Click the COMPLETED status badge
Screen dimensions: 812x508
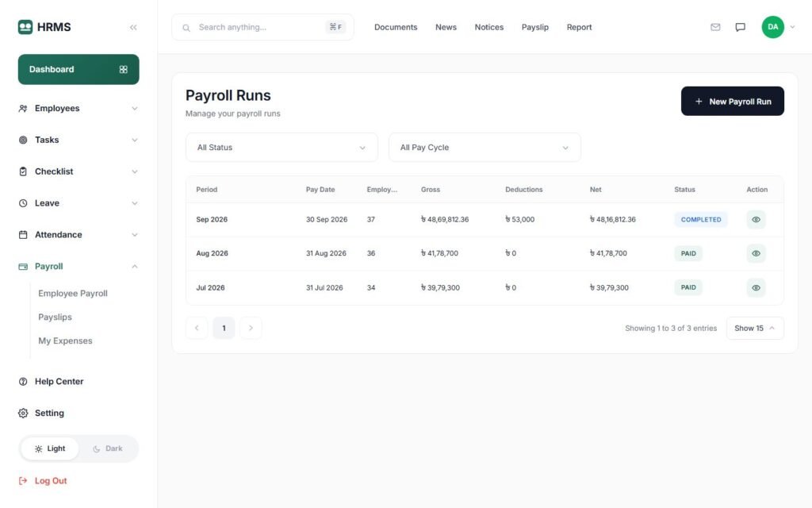(x=701, y=220)
